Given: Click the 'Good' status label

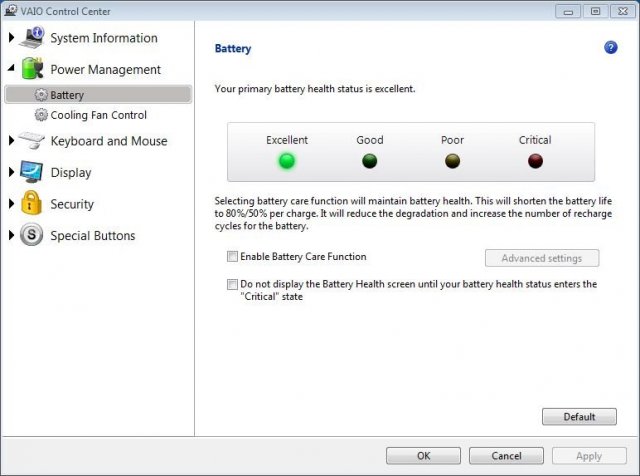Looking at the screenshot, I should [370, 140].
